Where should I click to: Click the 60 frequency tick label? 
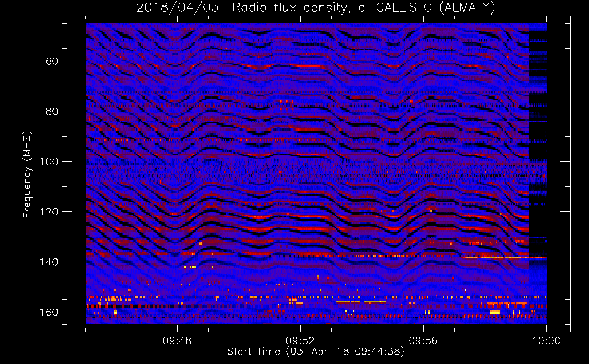[52, 61]
